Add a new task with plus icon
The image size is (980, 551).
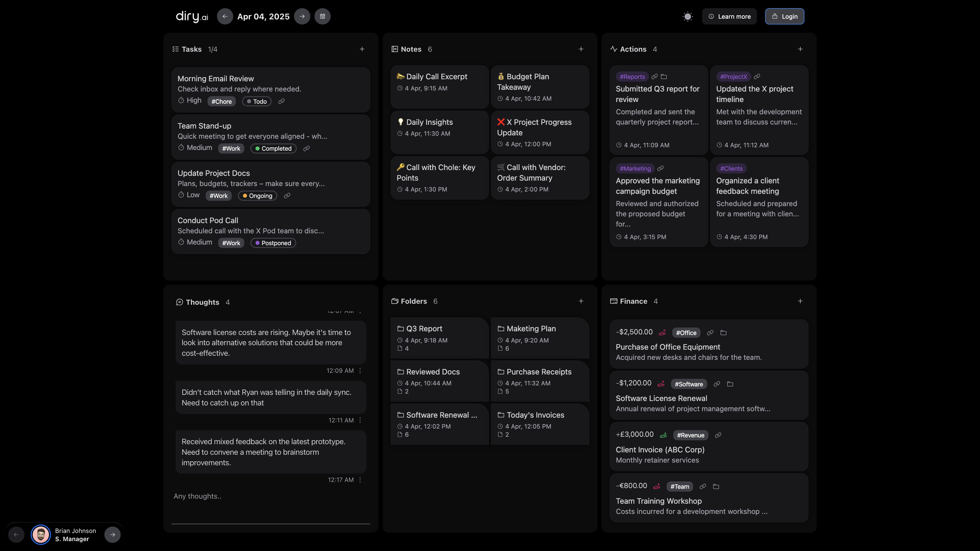(x=362, y=49)
